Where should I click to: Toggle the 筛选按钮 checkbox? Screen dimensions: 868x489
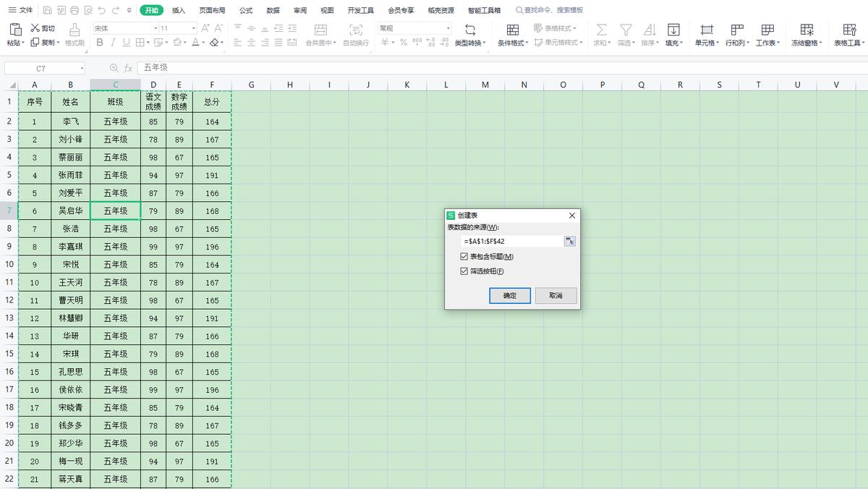pyautogui.click(x=464, y=271)
